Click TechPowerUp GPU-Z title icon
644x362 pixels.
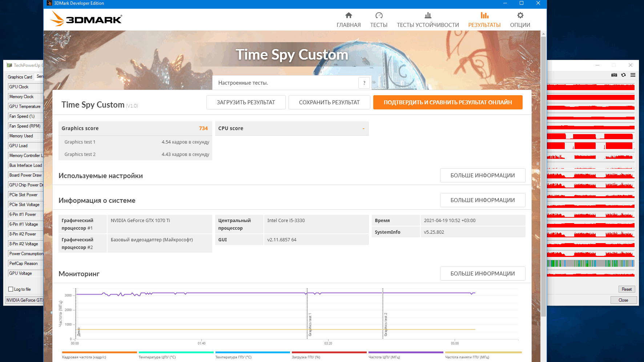pyautogui.click(x=9, y=65)
